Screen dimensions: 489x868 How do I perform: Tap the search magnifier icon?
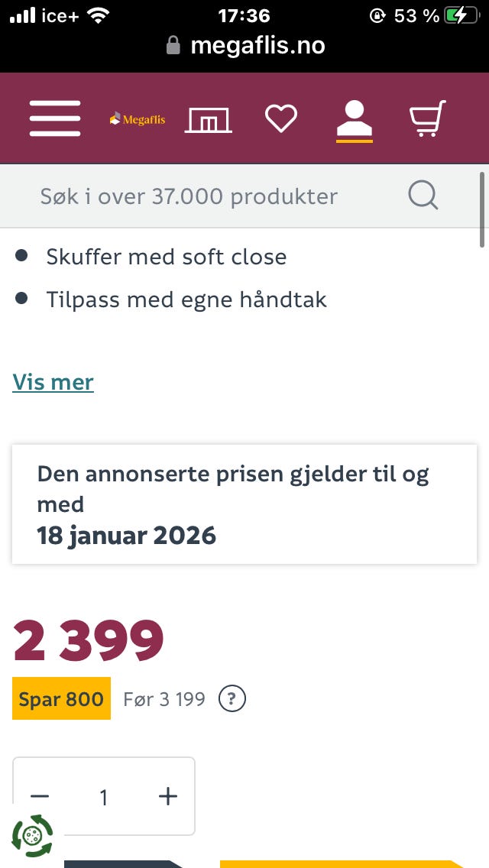(423, 196)
